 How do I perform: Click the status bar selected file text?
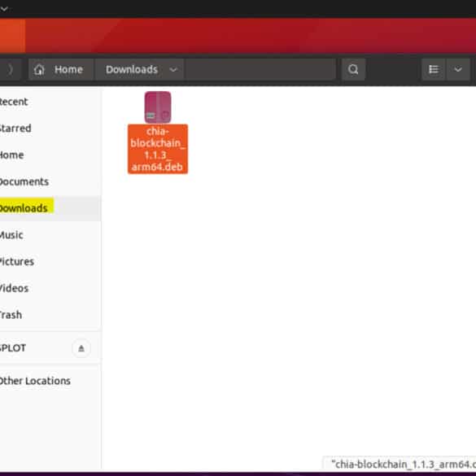(x=403, y=464)
